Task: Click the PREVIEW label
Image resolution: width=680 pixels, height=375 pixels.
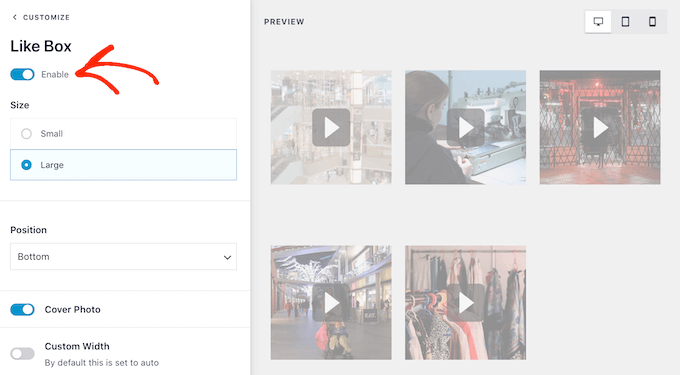Action: [x=284, y=22]
